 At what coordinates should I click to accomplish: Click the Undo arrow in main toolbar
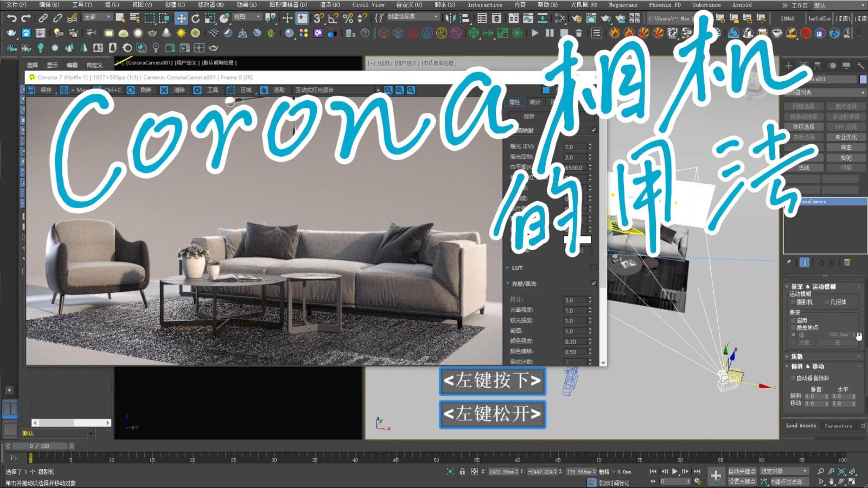coord(11,18)
